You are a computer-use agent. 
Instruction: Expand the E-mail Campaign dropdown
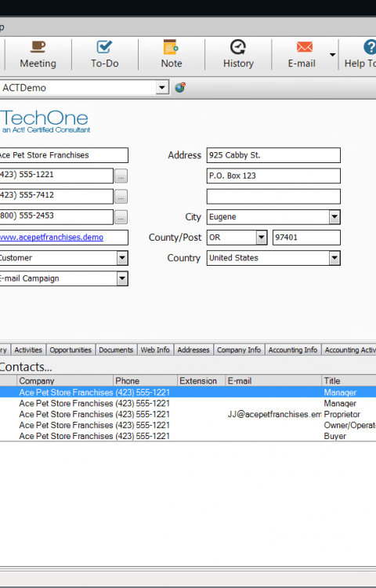click(122, 278)
